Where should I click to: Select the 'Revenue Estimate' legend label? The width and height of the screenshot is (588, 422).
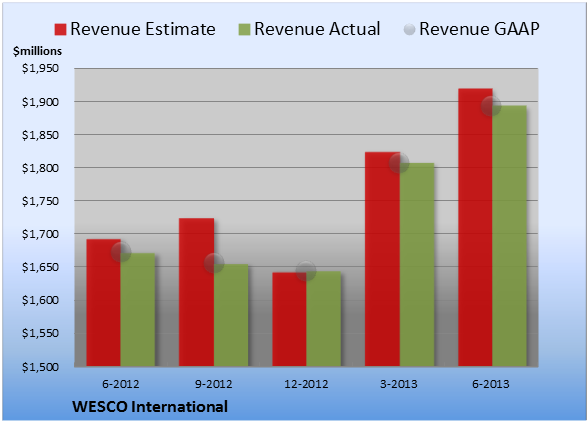click(143, 29)
